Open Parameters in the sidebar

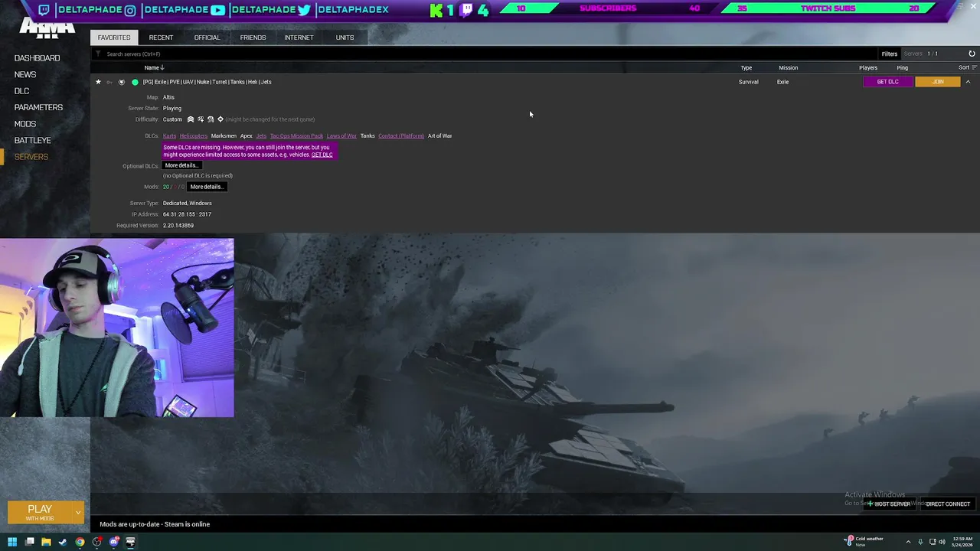click(38, 107)
